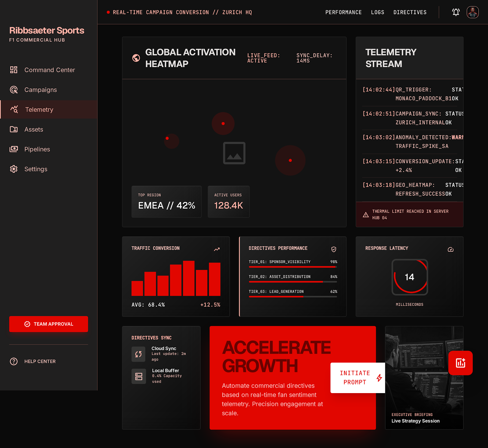Click the speedometer icon in Response Latency

(x=450, y=249)
